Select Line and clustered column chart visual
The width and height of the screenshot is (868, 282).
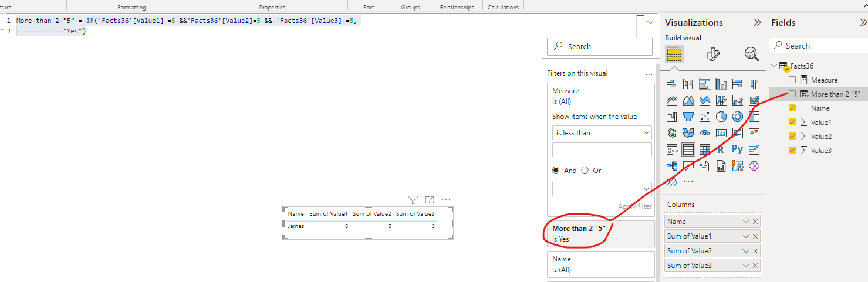pos(738,100)
